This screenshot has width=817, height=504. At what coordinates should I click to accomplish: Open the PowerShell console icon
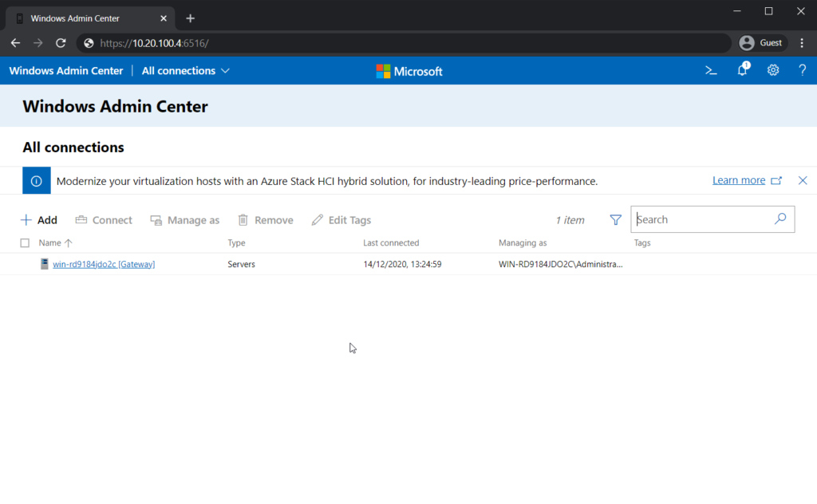coord(711,70)
